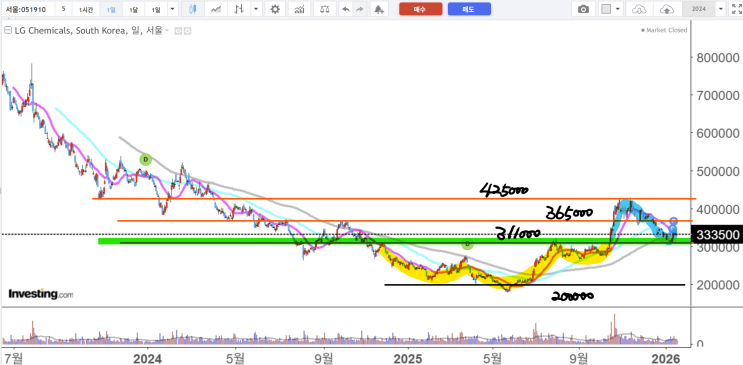
Task: Open the indicators icon
Action: pos(299,9)
